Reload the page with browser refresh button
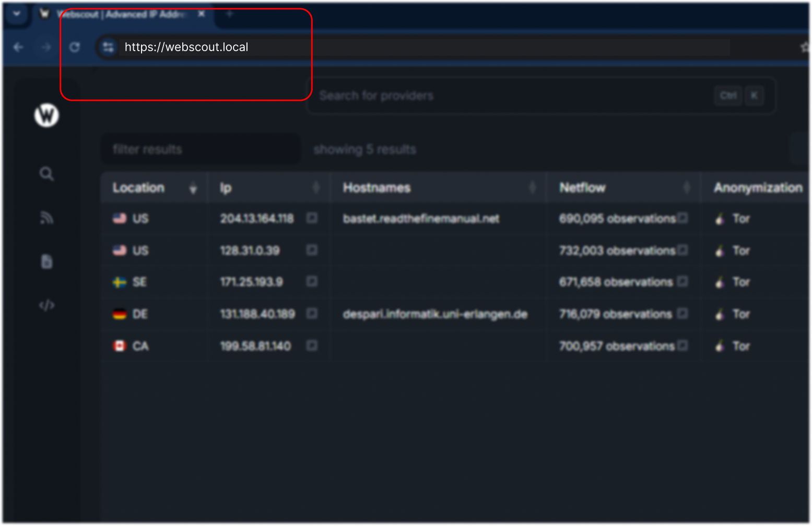This screenshot has height=526, width=812. pos(75,47)
